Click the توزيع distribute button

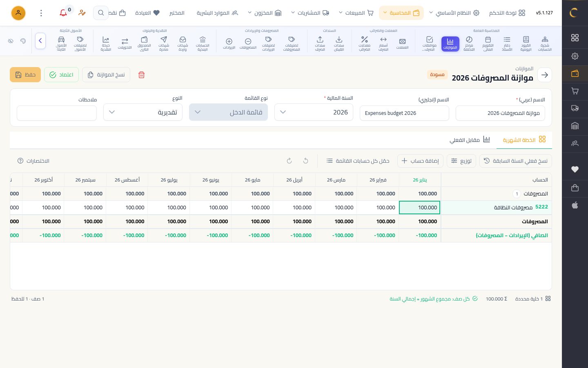pos(461,161)
